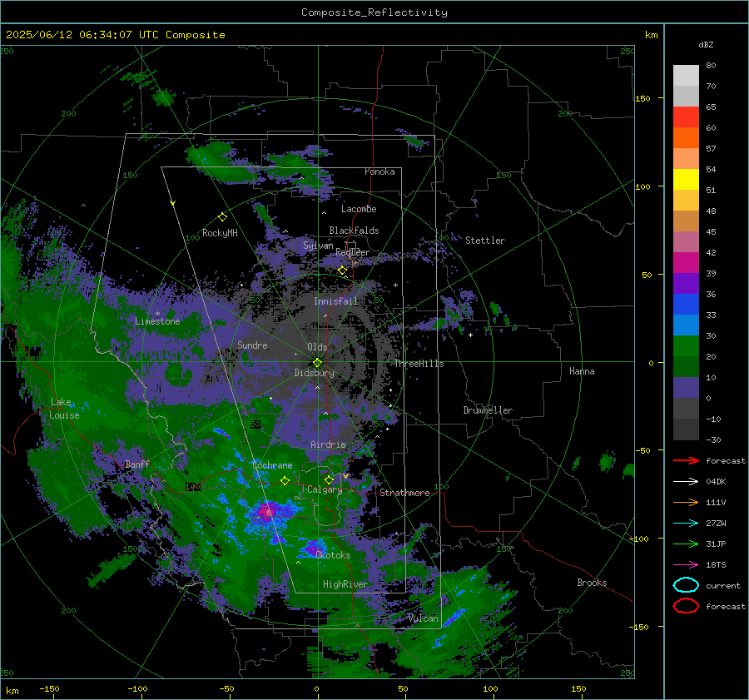The height and width of the screenshot is (700, 749).
Task: Click the dBZ legend heading
Action: point(706,44)
